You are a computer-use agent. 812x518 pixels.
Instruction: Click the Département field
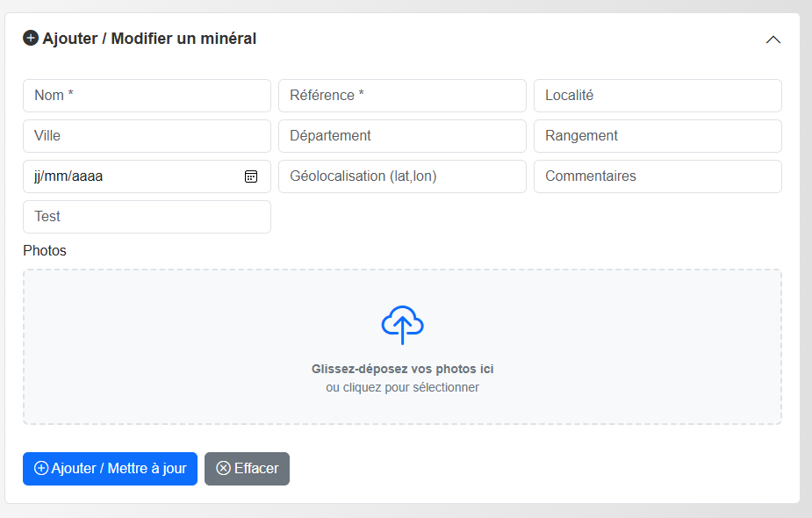click(x=402, y=136)
